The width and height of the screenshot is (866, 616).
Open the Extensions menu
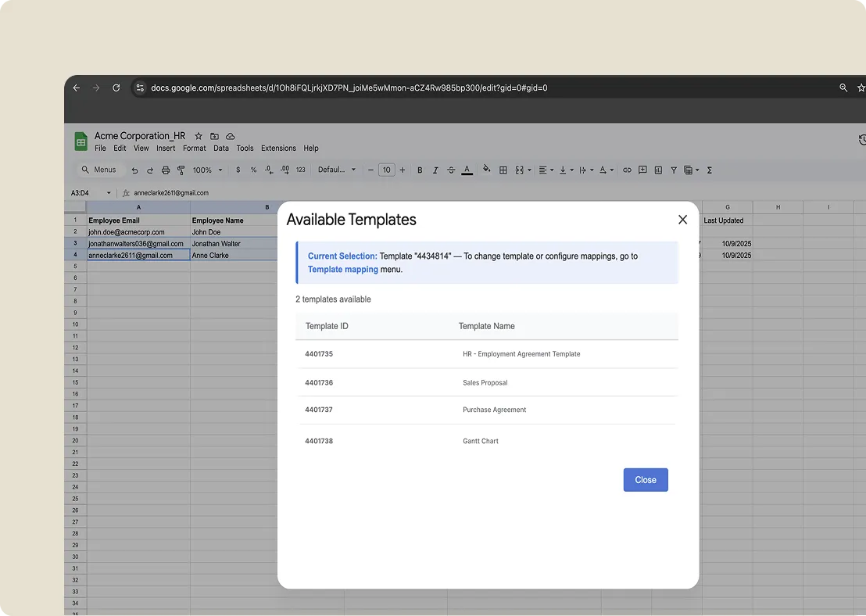(x=278, y=148)
